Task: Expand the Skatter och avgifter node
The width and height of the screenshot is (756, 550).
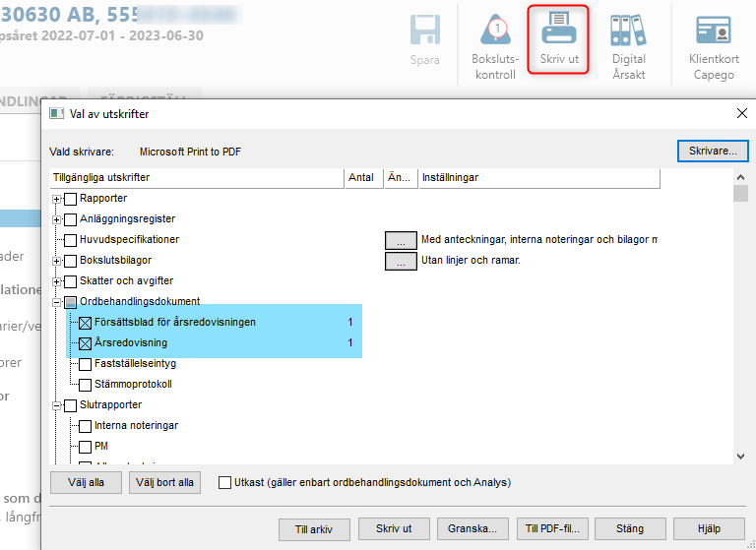Action: [56, 282]
